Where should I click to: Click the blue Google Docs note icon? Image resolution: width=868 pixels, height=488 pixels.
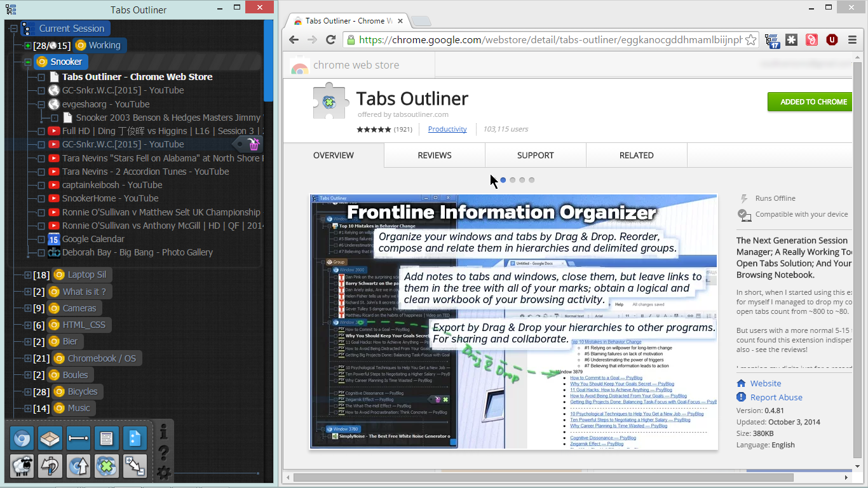(x=135, y=438)
